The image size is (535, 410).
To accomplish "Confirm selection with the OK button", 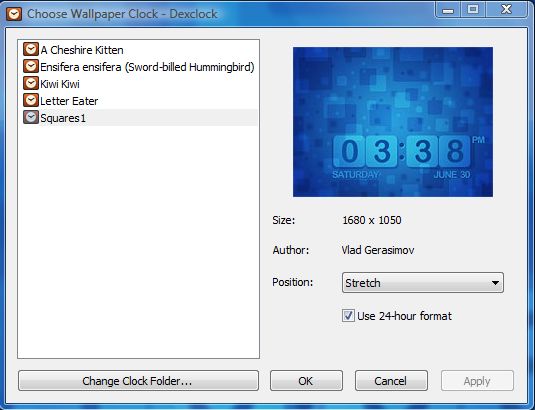I will [x=306, y=381].
